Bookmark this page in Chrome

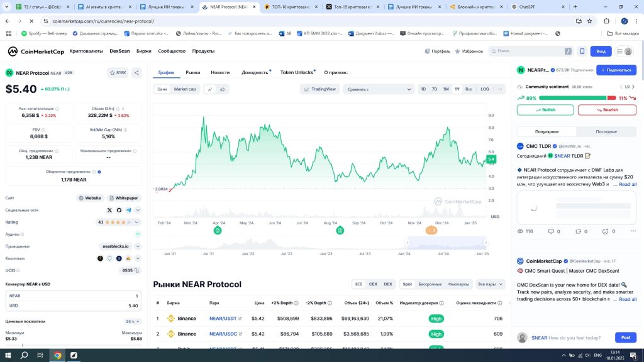(x=590, y=21)
